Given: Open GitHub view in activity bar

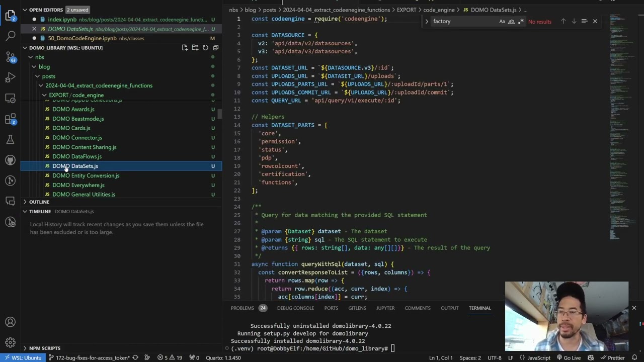Looking at the screenshot, I should (x=10, y=160).
